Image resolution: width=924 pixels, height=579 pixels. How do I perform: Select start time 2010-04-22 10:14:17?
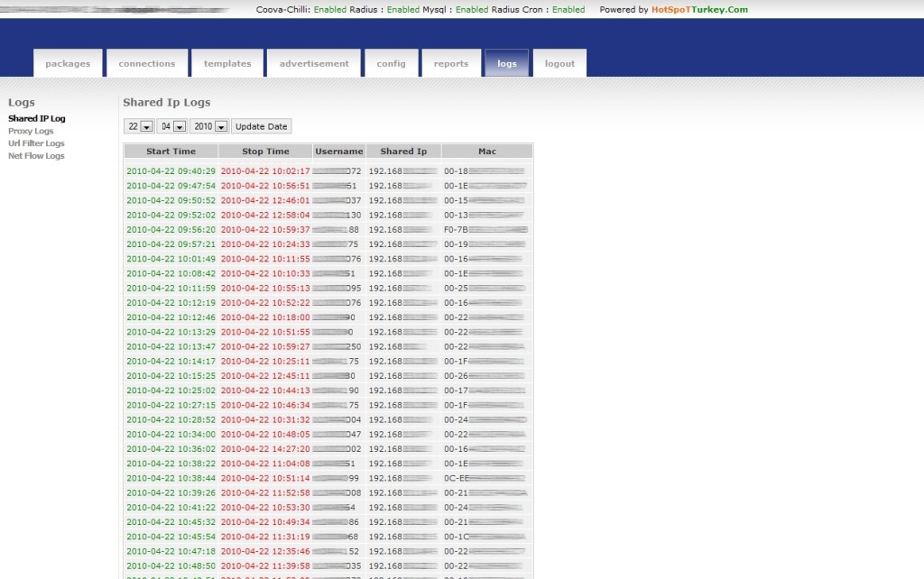click(171, 361)
